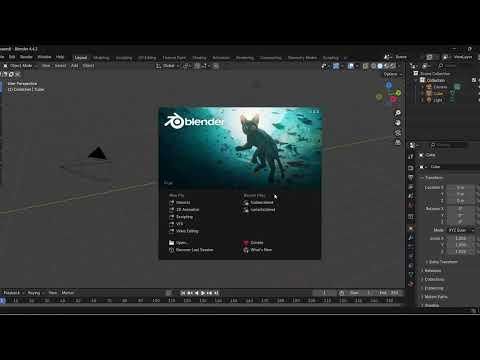Play the animation in timeline
The width and height of the screenshot is (480, 360).
203,293
